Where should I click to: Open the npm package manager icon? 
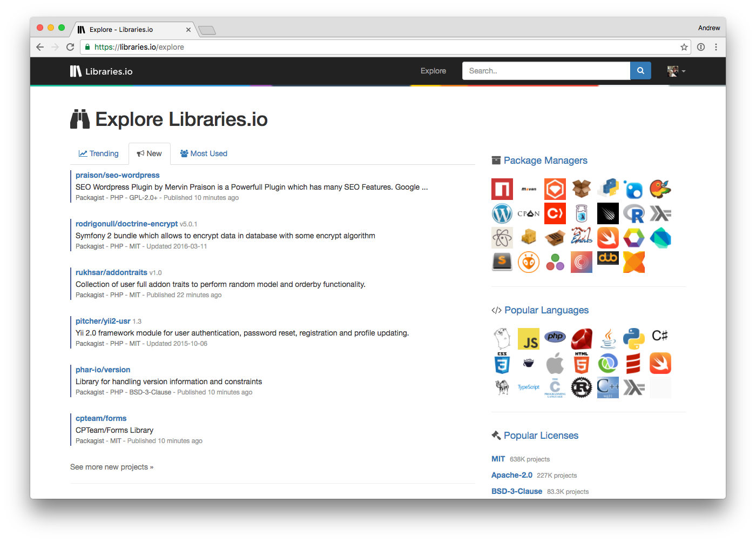click(x=502, y=189)
